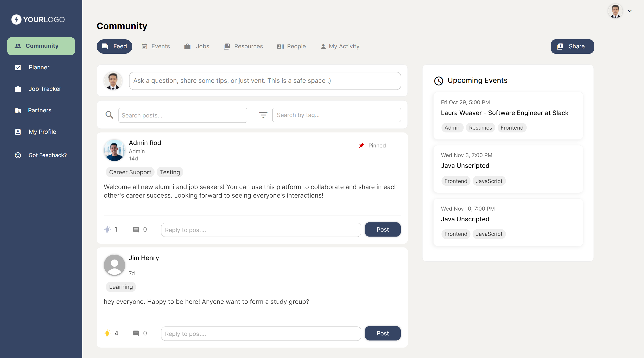The height and width of the screenshot is (358, 644).
Task: Click the plus icon on the Share button
Action: pyautogui.click(x=560, y=46)
